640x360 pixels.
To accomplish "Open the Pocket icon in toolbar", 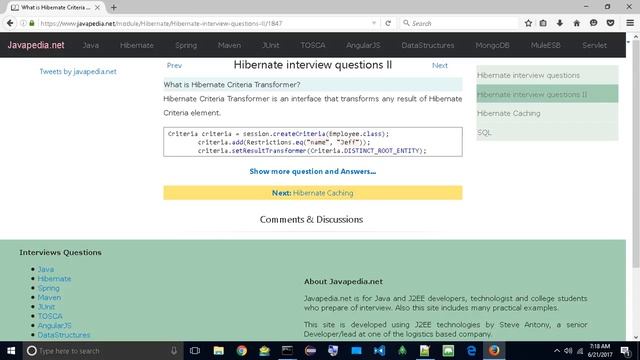I will pos(610,23).
